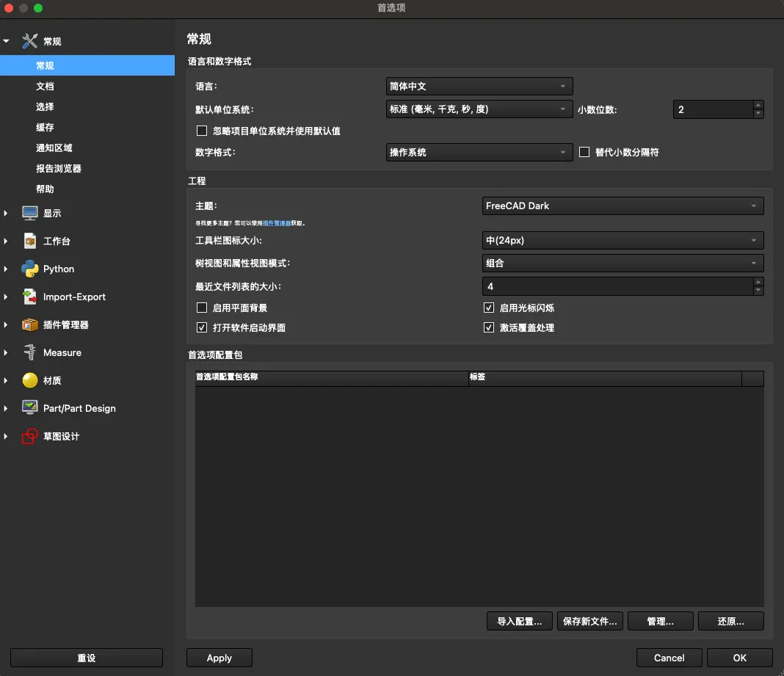Select the Measure caliper icon
784x676 pixels.
30,352
